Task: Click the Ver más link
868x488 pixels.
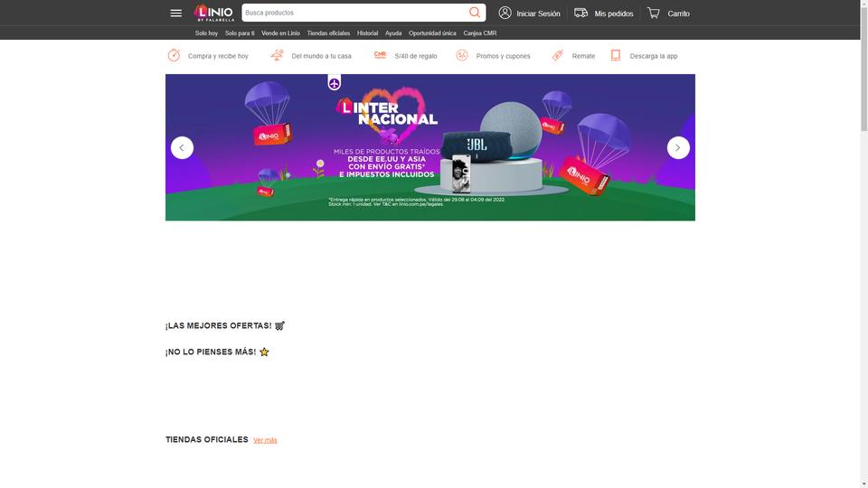Action: (265, 440)
